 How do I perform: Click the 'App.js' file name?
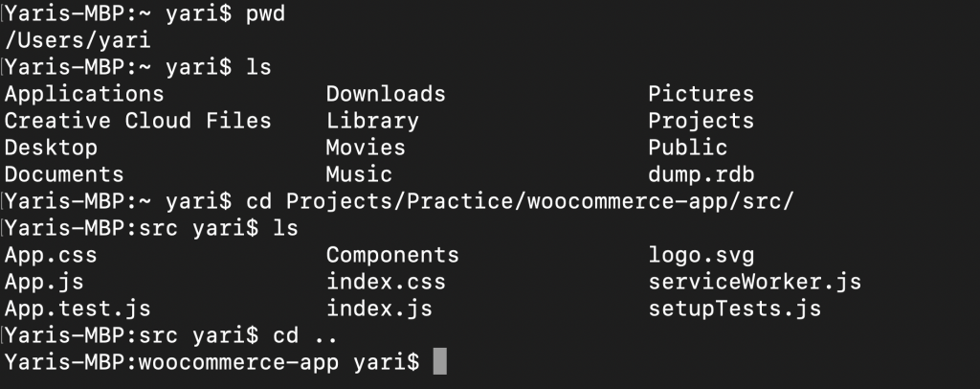click(44, 283)
